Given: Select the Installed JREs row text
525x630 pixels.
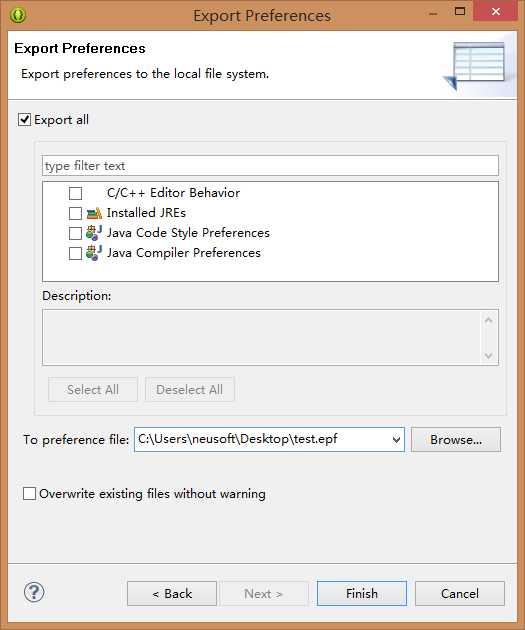Looking at the screenshot, I should 146,213.
